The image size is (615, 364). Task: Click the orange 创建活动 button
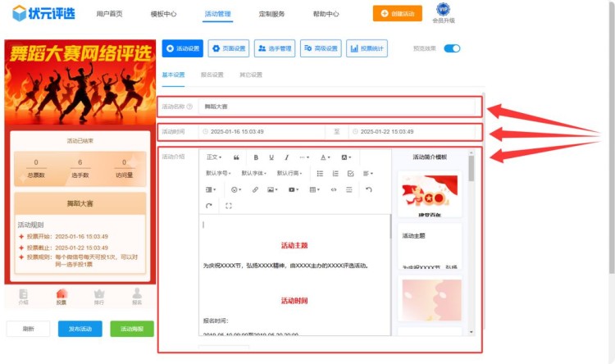(403, 14)
